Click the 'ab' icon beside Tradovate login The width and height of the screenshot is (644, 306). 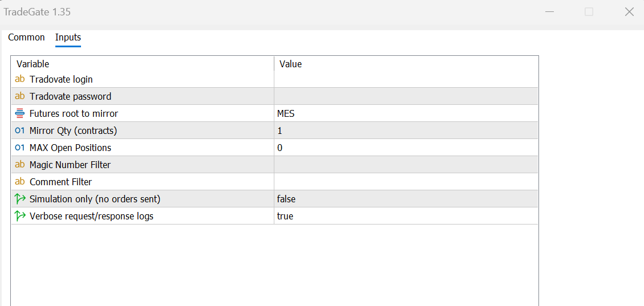[x=20, y=79]
